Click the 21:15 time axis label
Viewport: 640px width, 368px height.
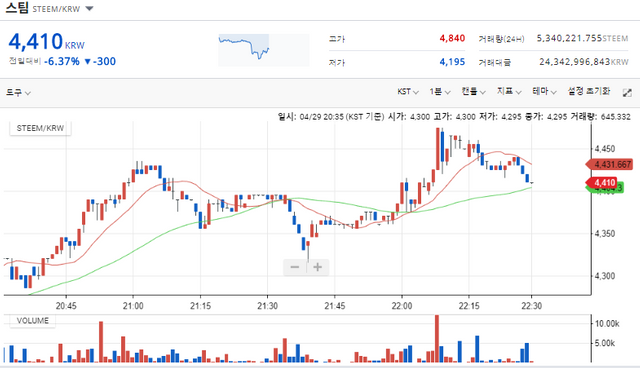tap(200, 306)
